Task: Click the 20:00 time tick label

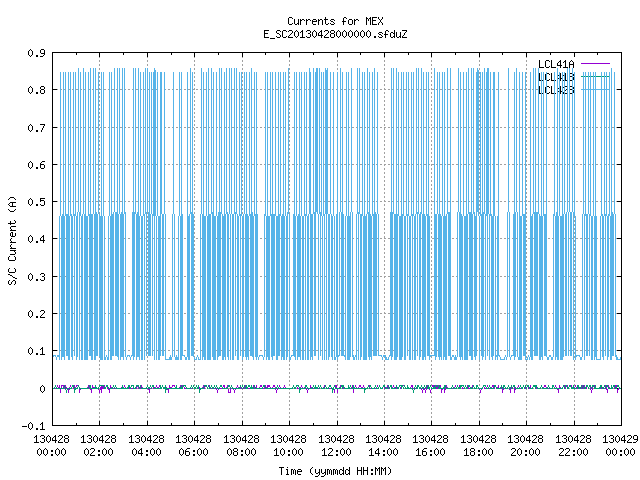Action: coord(525,452)
